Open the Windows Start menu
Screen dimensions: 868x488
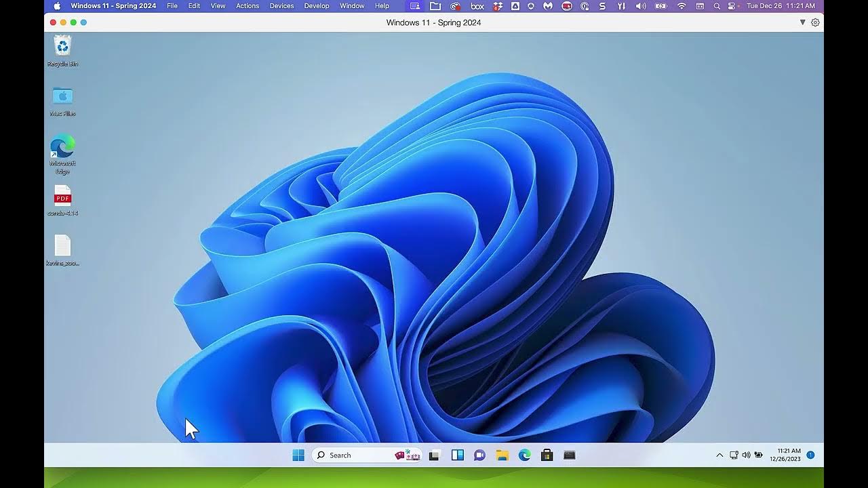point(298,455)
